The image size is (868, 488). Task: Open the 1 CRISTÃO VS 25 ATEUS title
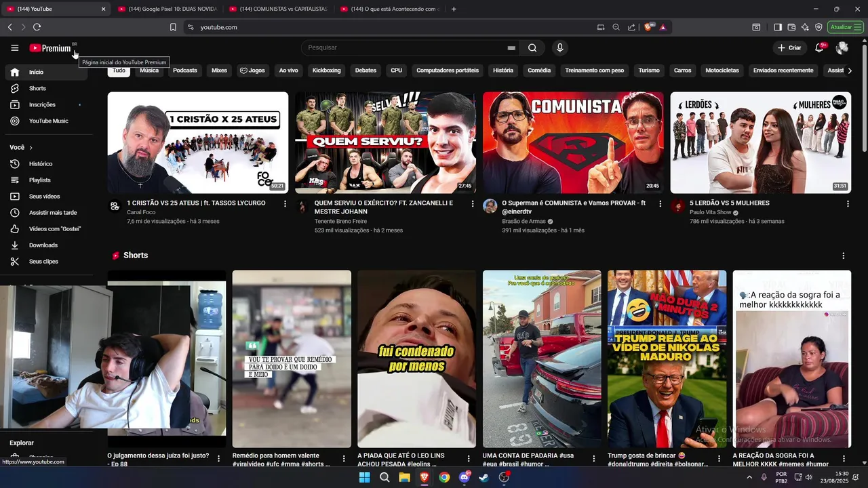click(196, 203)
